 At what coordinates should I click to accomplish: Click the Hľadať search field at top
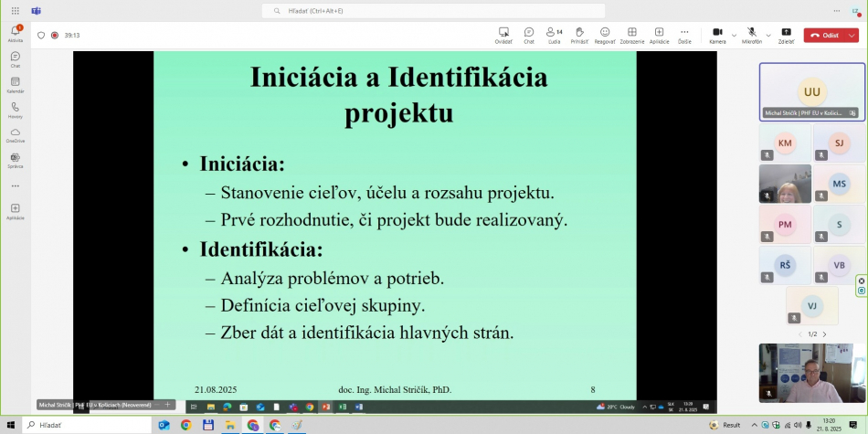[x=434, y=11]
